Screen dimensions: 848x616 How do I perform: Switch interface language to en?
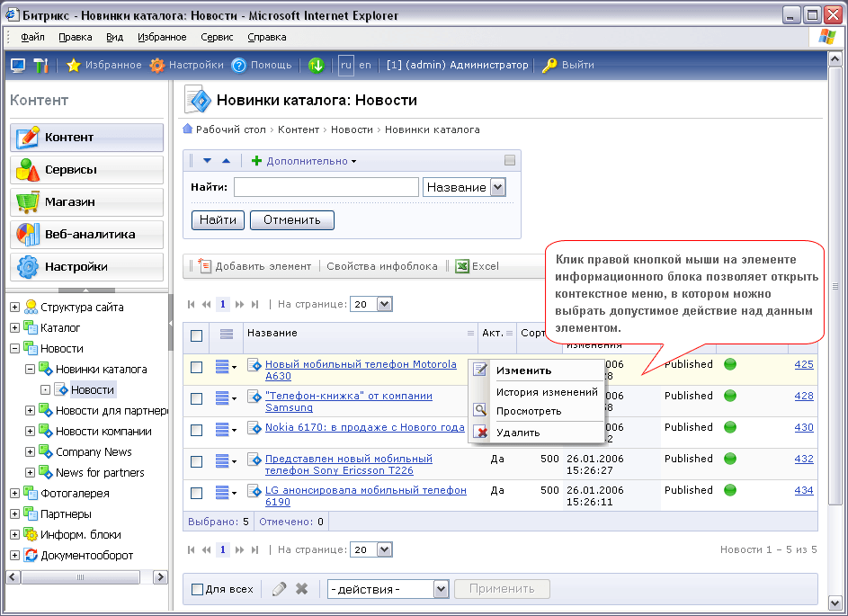coord(365,65)
